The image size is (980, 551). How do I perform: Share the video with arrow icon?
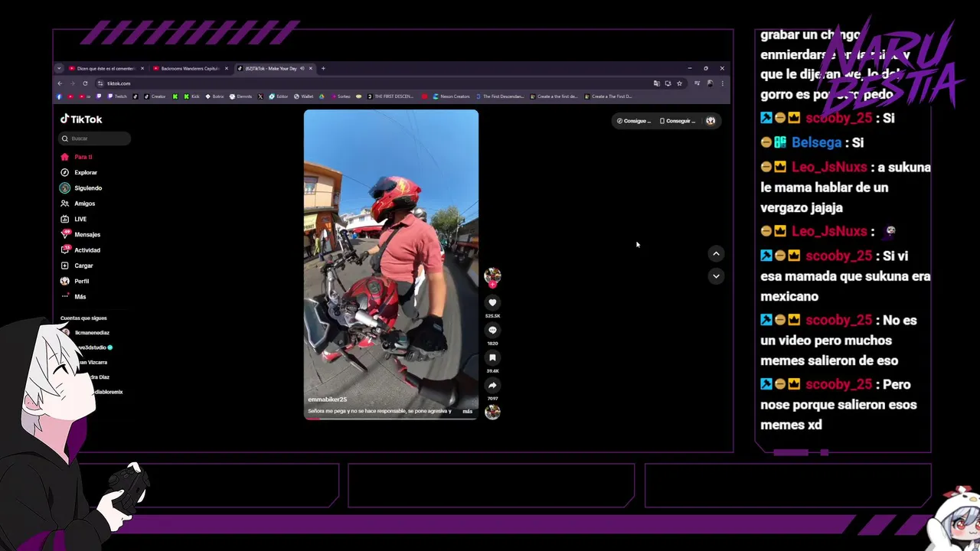pos(492,385)
